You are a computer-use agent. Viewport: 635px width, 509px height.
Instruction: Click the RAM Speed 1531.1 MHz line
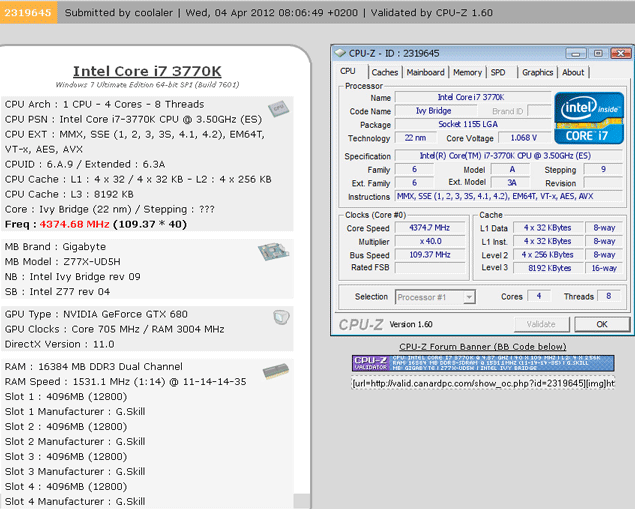point(125,381)
